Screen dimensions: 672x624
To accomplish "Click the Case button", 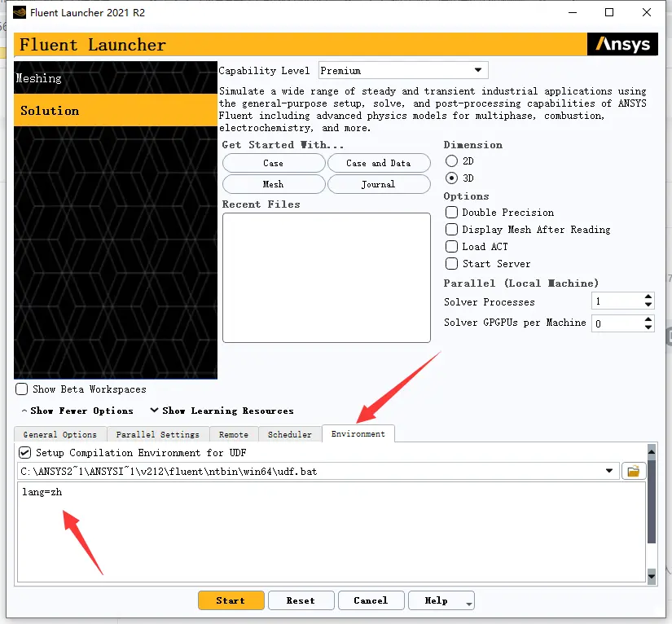I will pyautogui.click(x=274, y=163).
